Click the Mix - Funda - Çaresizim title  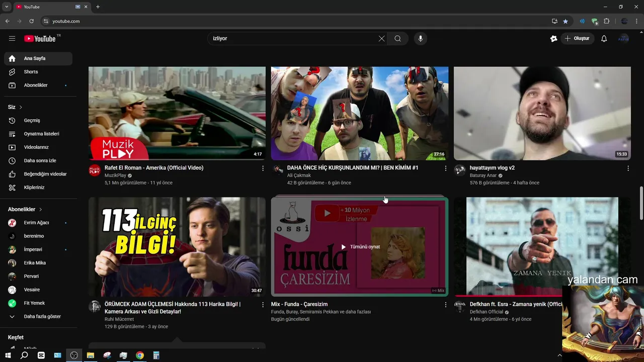pyautogui.click(x=299, y=304)
